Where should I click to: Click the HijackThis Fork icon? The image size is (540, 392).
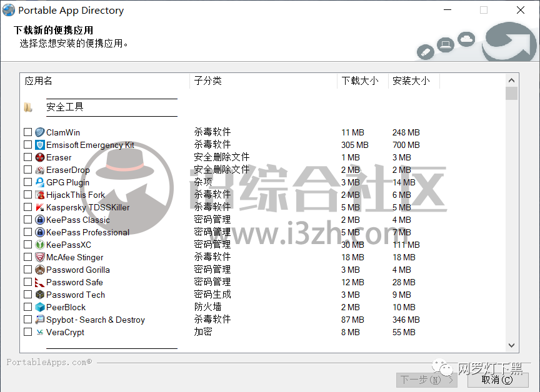40,195
